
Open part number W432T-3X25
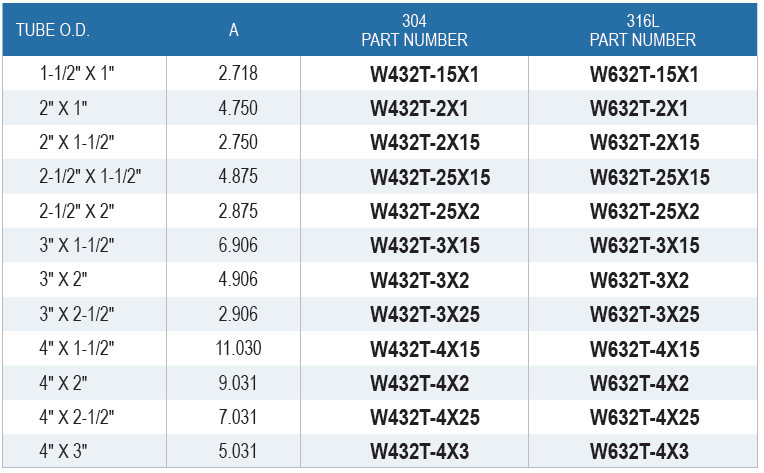pos(425,315)
